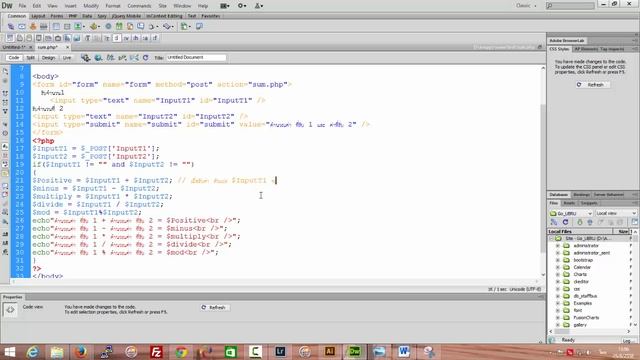This screenshot has width=640, height=360.
Task: Select the gallery folder
Action: (x=580, y=325)
